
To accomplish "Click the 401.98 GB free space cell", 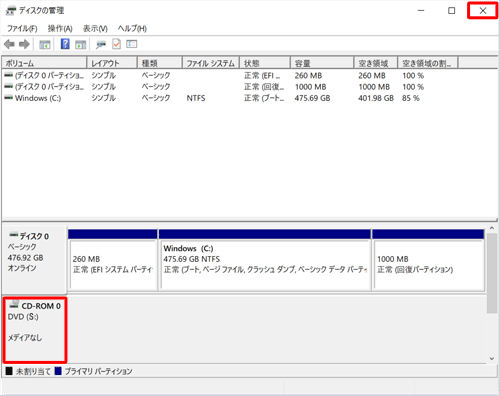I will click(x=376, y=98).
